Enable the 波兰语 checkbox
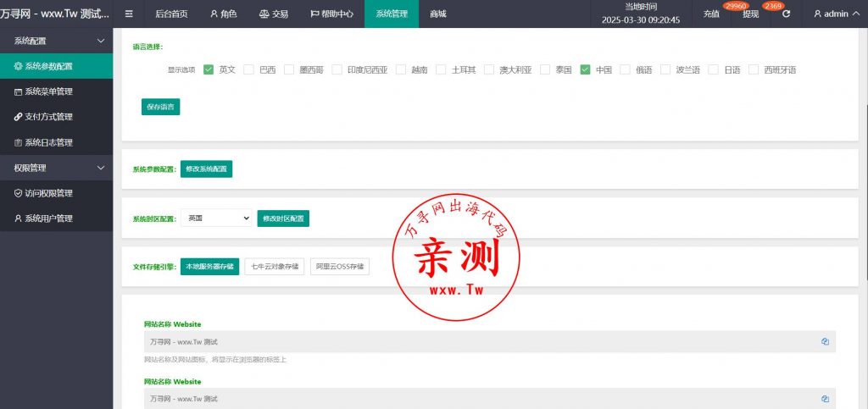Image resolution: width=868 pixels, height=409 pixels. [x=665, y=69]
